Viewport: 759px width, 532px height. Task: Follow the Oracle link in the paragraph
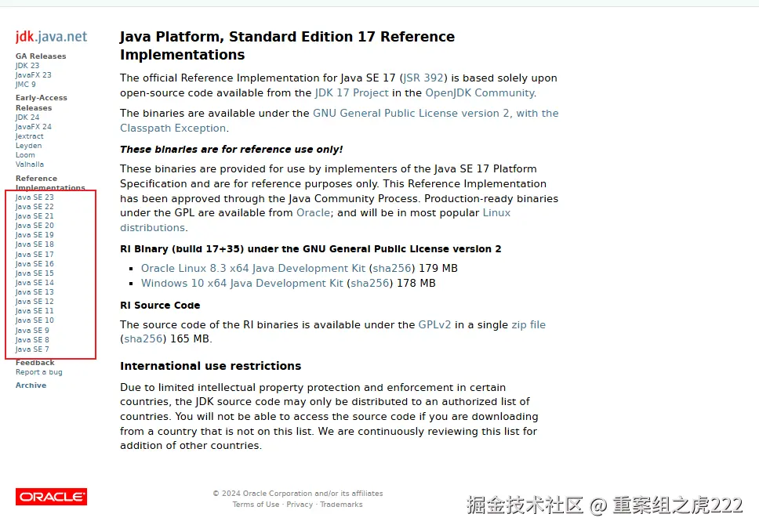point(313,213)
